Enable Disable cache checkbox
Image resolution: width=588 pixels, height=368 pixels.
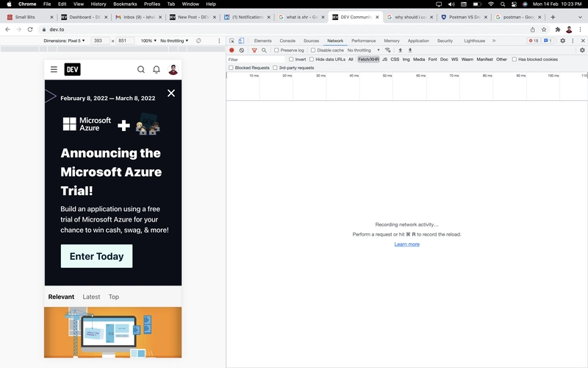(x=313, y=50)
